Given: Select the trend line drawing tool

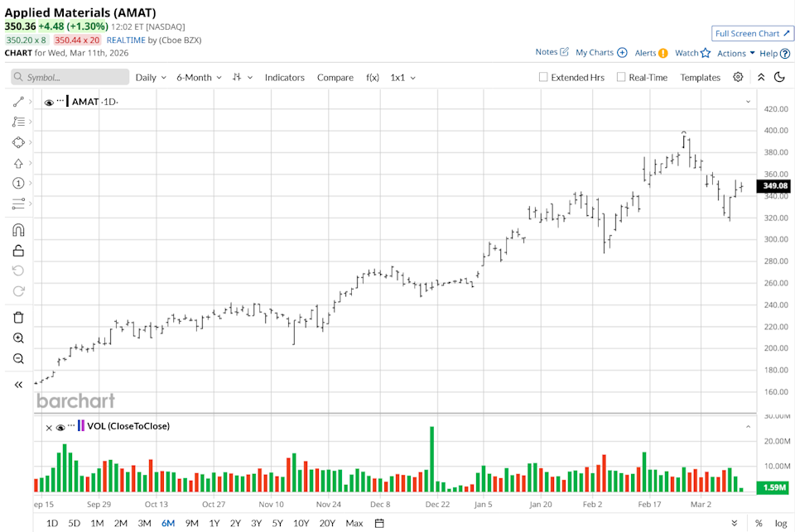Looking at the screenshot, I should 18,102.
